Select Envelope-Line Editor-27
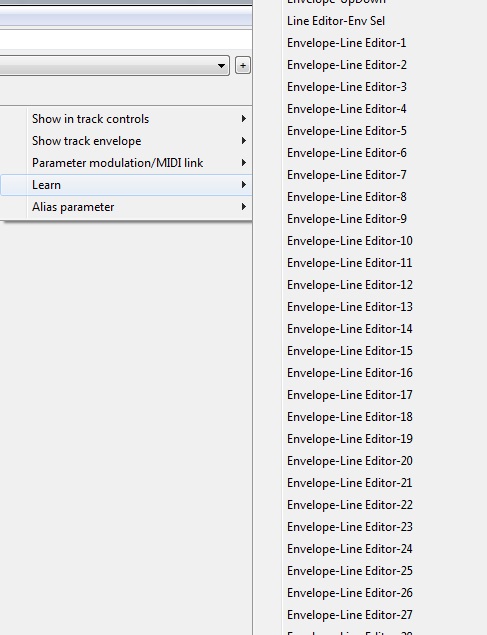The height and width of the screenshot is (635, 487). pos(350,615)
